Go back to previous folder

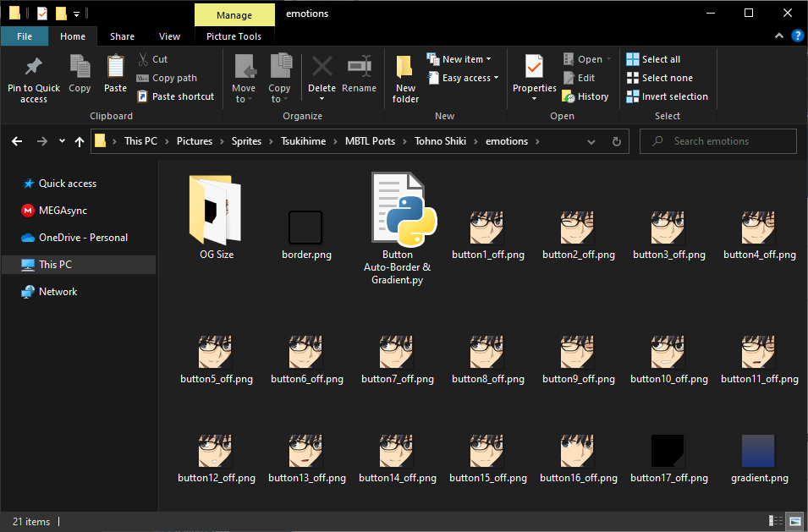click(x=17, y=141)
